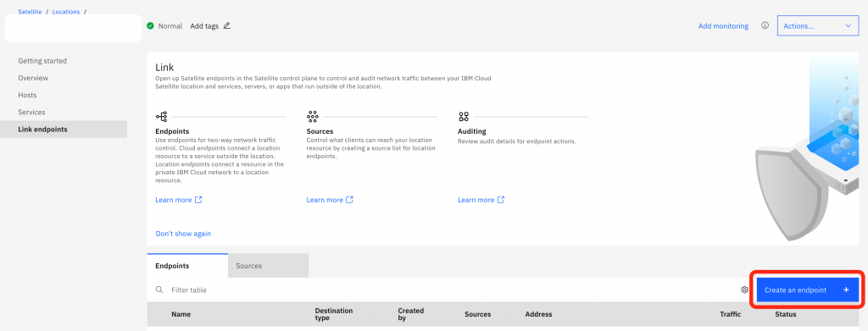
Task: Open Learn more under Endpoints
Action: pos(174,200)
